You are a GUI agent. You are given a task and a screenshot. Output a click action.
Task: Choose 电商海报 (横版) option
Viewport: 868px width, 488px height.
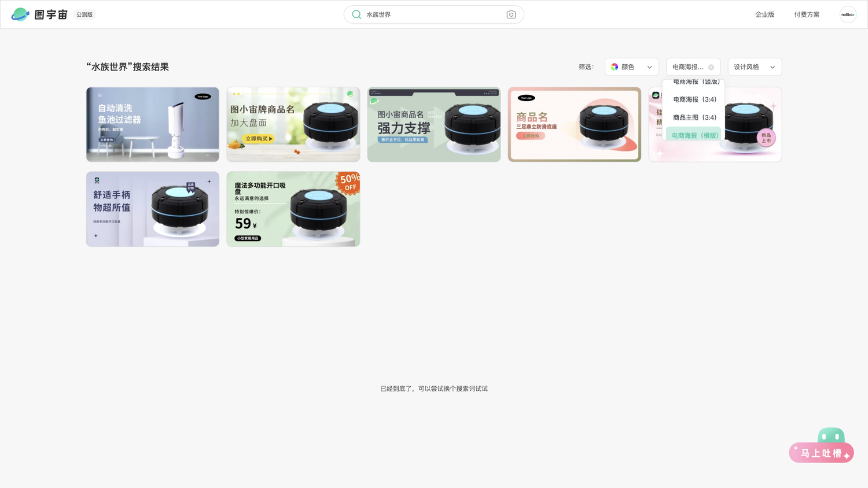[x=693, y=135]
